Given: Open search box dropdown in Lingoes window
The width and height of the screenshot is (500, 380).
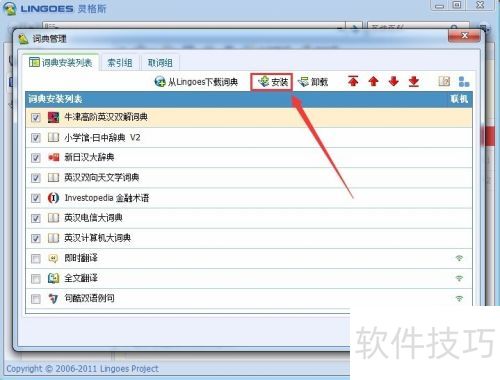Looking at the screenshot, I should tap(339, 28).
